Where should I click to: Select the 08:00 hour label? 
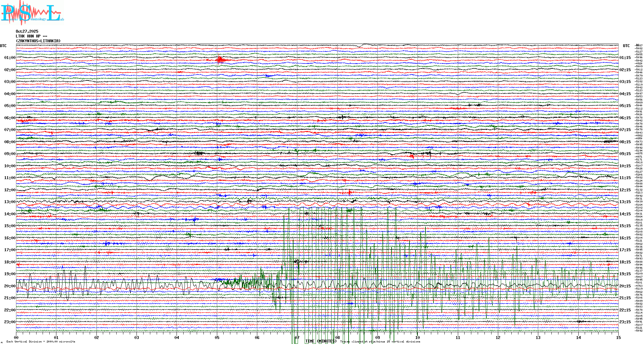pyautogui.click(x=10, y=142)
